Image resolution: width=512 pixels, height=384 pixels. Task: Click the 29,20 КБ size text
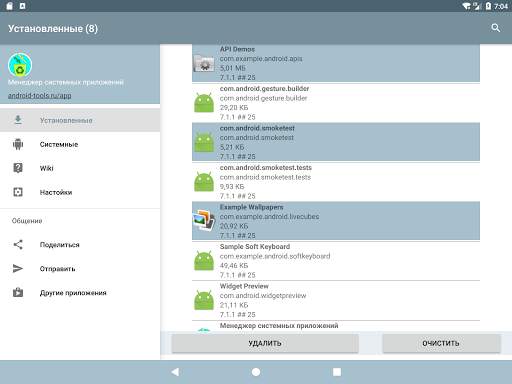pos(234,108)
